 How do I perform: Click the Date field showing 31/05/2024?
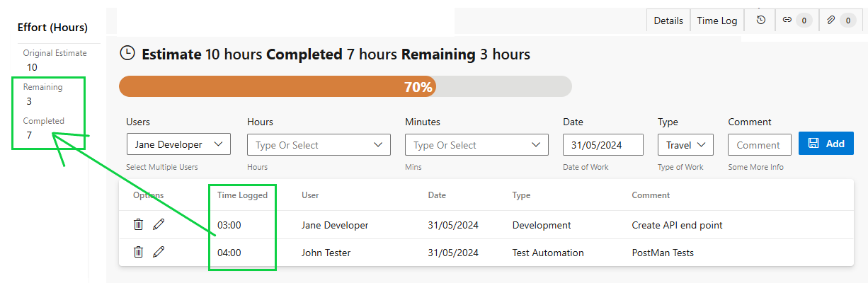click(603, 145)
